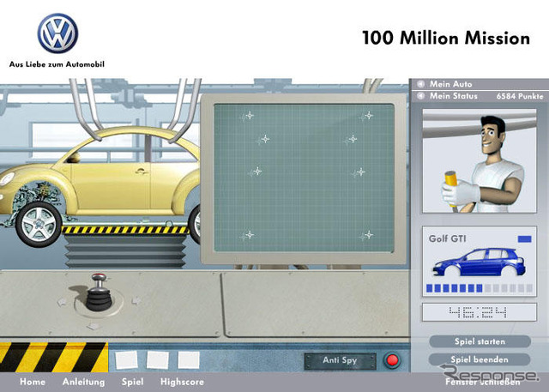Click the blue color swatch beside Golf GTI
Screen dimensions: 549x392
(x=524, y=239)
